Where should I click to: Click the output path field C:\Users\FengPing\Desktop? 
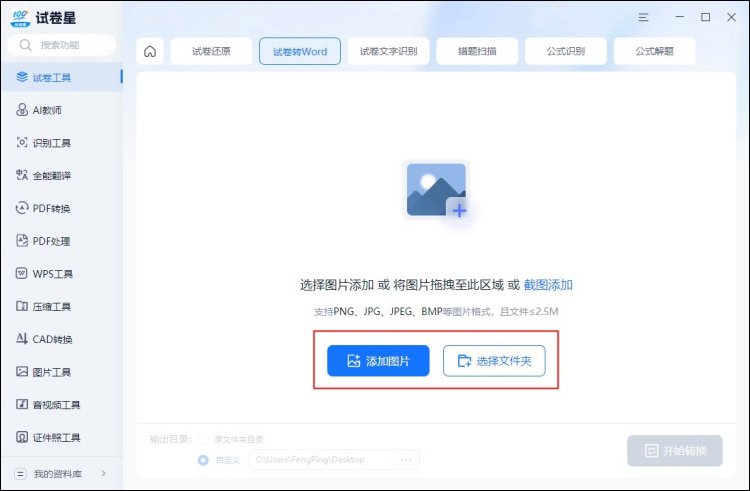(334, 459)
